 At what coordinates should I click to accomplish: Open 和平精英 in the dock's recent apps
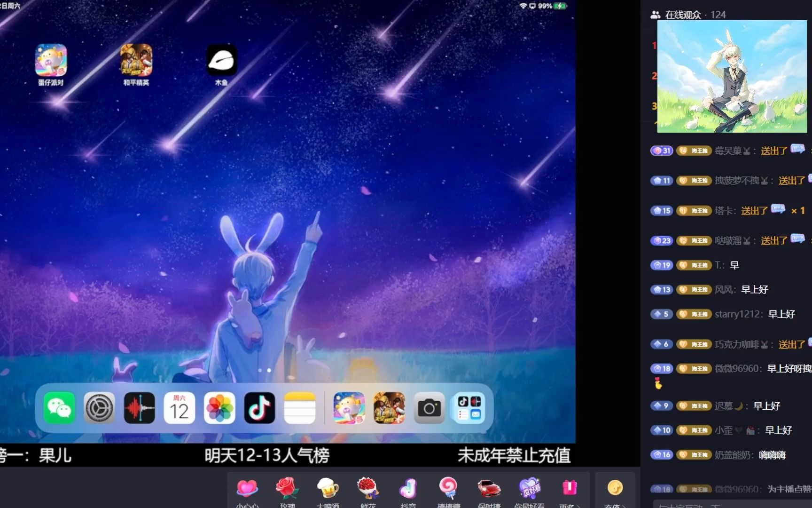[x=389, y=408]
